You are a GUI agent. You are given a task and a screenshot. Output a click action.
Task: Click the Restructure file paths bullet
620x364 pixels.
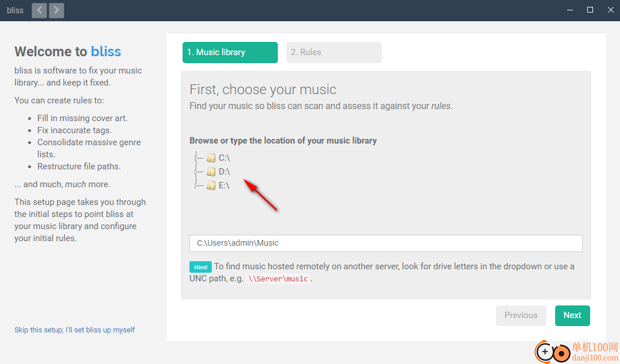pyautogui.click(x=79, y=166)
